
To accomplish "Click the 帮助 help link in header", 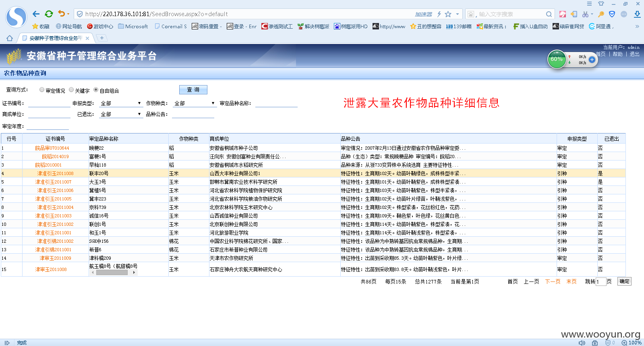I will click(x=617, y=54).
